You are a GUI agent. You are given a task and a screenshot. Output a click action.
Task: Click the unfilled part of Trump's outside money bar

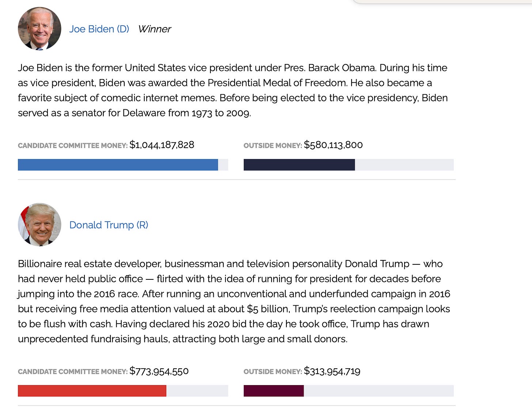379,391
